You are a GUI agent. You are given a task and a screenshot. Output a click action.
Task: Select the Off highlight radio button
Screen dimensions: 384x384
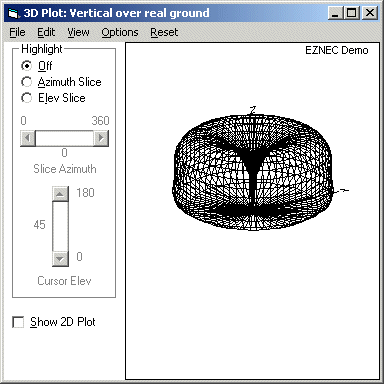tap(26, 66)
